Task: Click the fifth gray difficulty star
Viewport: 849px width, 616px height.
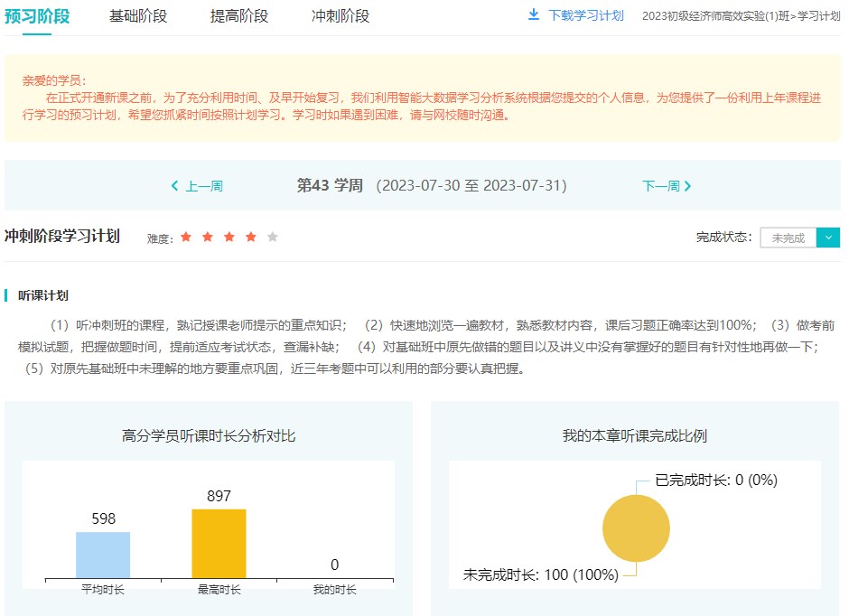Action: (273, 238)
